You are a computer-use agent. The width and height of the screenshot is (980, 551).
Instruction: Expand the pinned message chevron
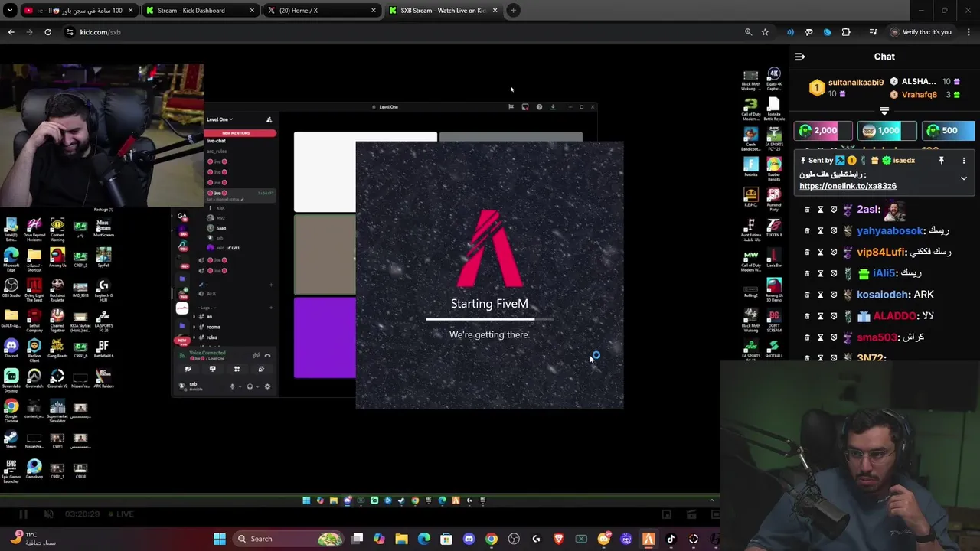(964, 178)
